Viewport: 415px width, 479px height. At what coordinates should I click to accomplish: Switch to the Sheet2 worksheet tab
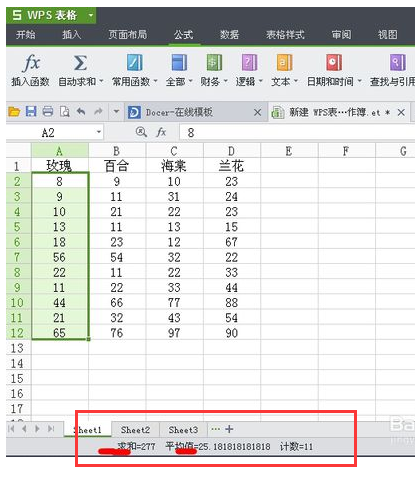click(135, 430)
